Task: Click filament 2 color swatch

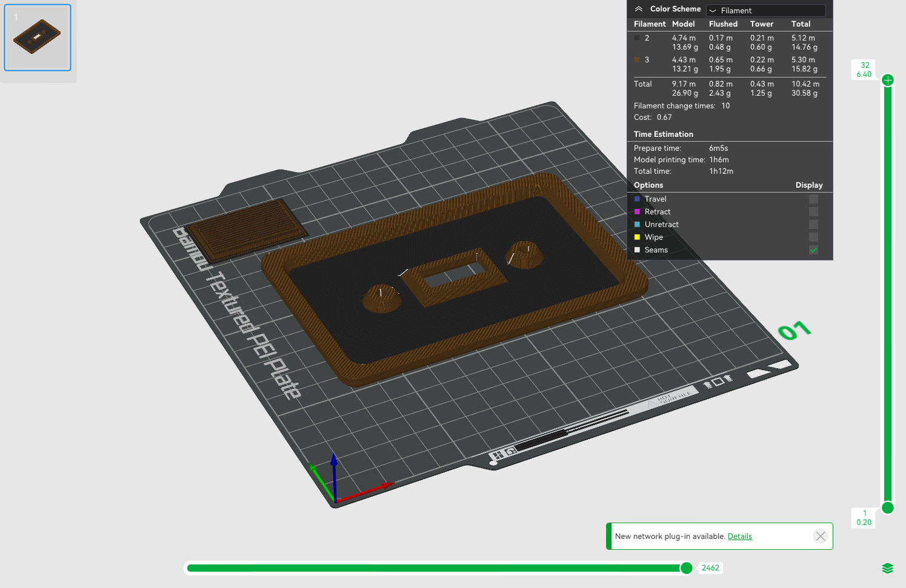Action: click(637, 38)
